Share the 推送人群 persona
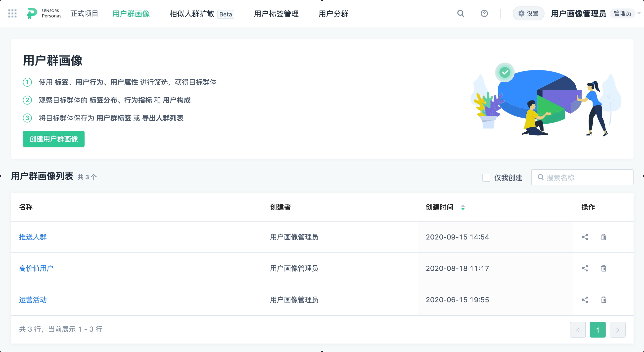The height and width of the screenshot is (352, 644). (x=585, y=237)
